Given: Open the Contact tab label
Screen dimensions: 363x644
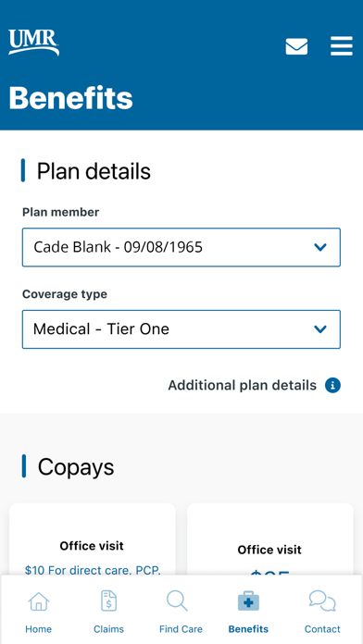Looking at the screenshot, I should [x=322, y=629].
